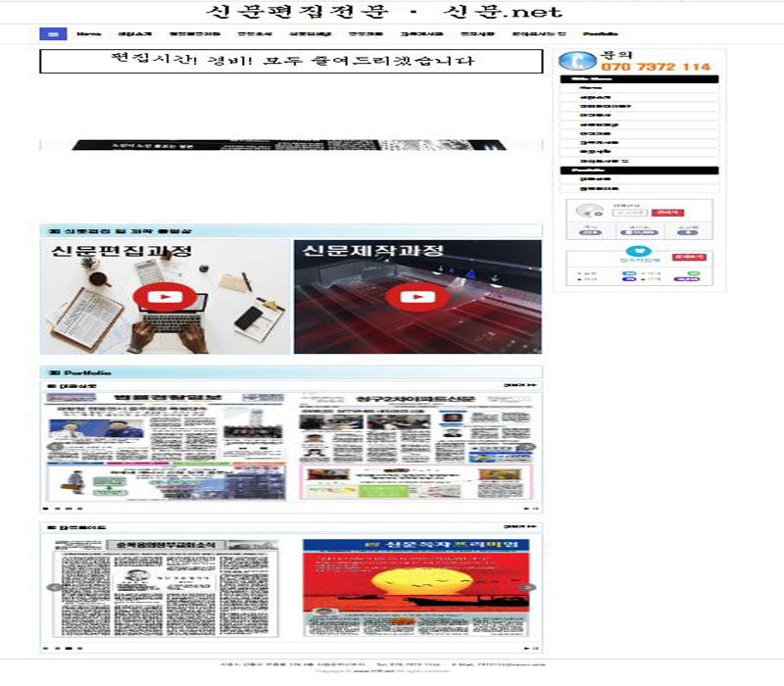Click the gray disc icon in sidebar widget

589,212
